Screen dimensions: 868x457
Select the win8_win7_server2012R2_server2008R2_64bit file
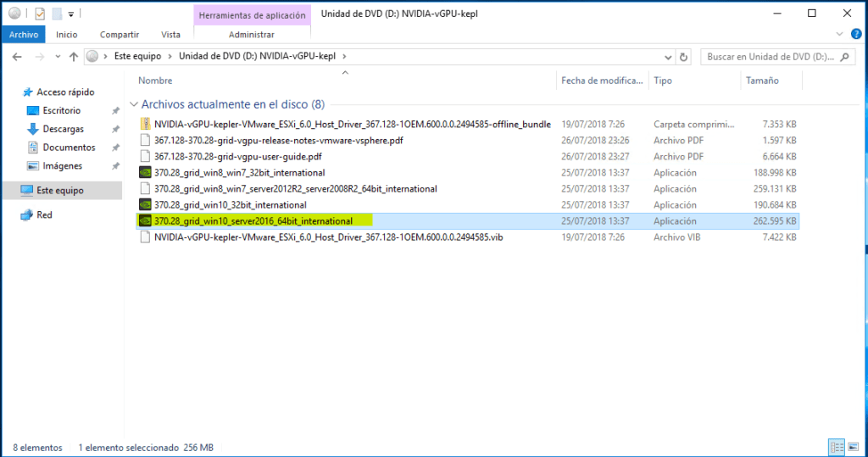(296, 188)
